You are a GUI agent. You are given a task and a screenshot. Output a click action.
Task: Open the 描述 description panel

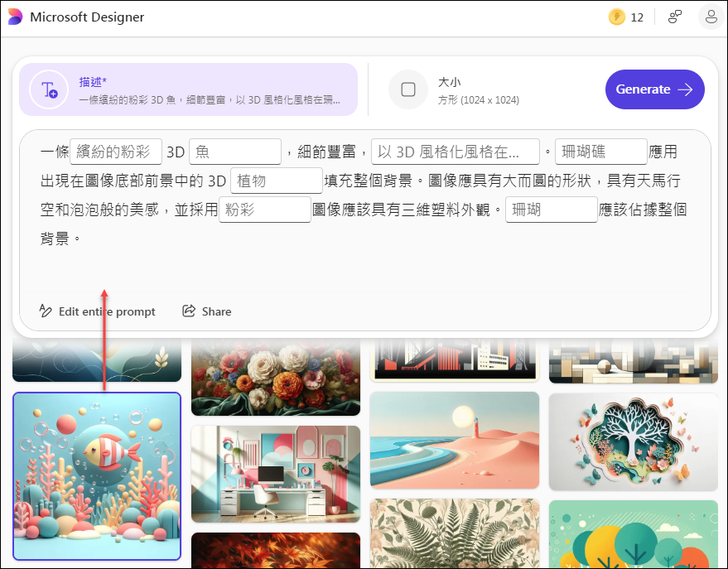[189, 89]
